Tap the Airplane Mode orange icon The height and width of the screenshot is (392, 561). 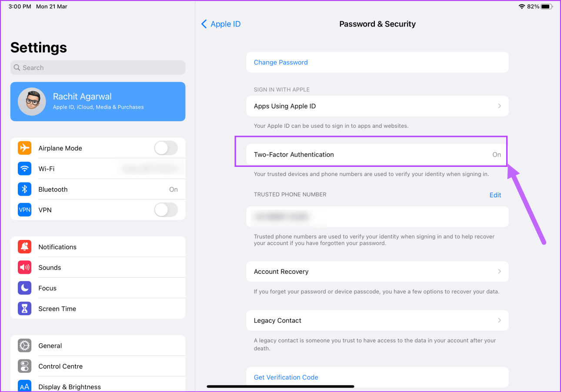[25, 148]
